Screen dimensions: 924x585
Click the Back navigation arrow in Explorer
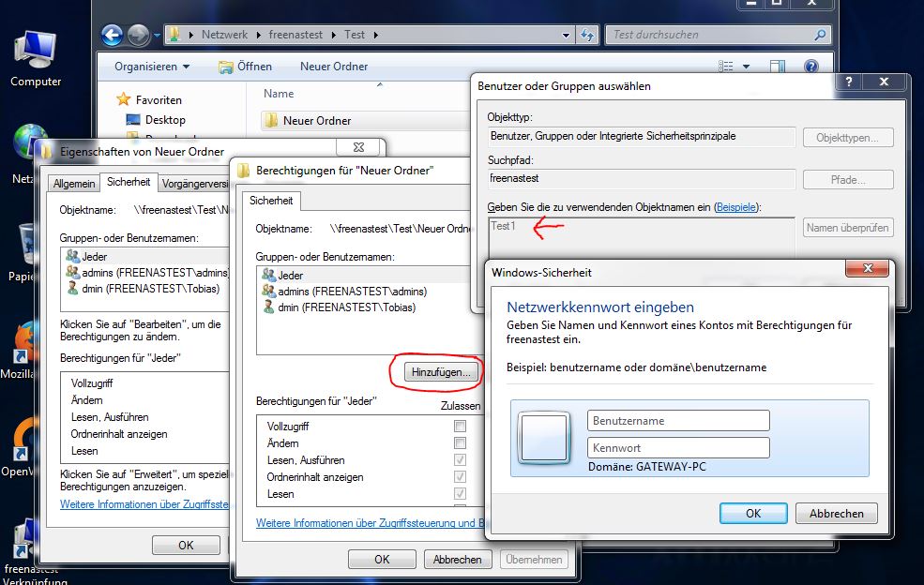[112, 36]
